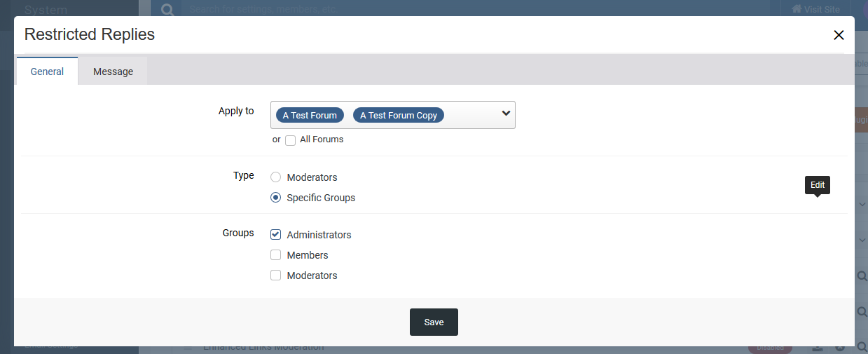Viewport: 868px width, 354px height.
Task: Open the Visit Site link
Action: click(x=815, y=10)
